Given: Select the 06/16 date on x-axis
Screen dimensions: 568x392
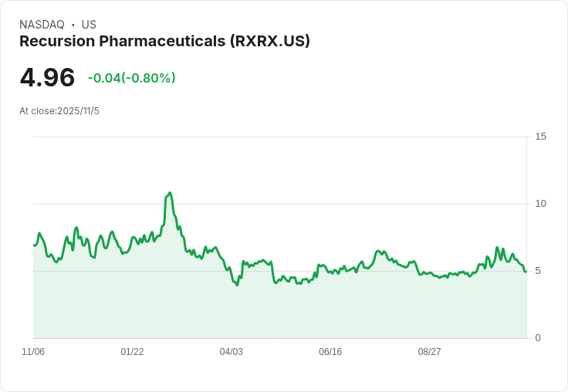Looking at the screenshot, I should pyautogui.click(x=330, y=352).
